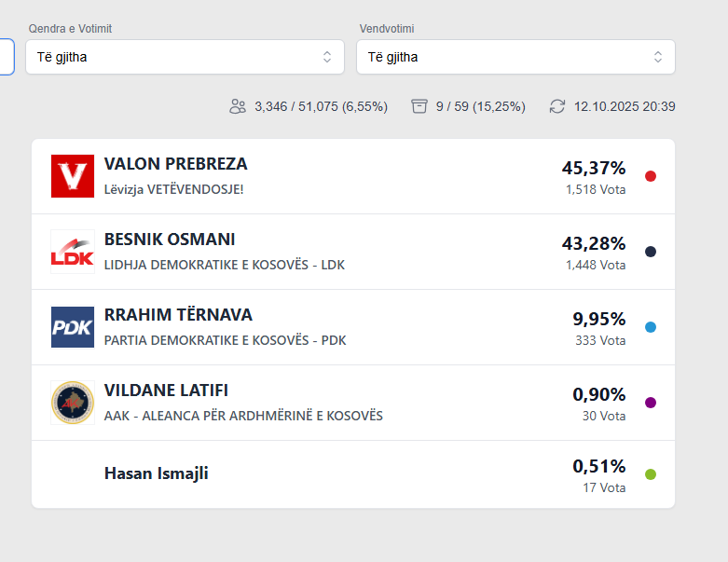Image resolution: width=728 pixels, height=562 pixels.
Task: Click the LDK party logo
Action: (x=73, y=252)
